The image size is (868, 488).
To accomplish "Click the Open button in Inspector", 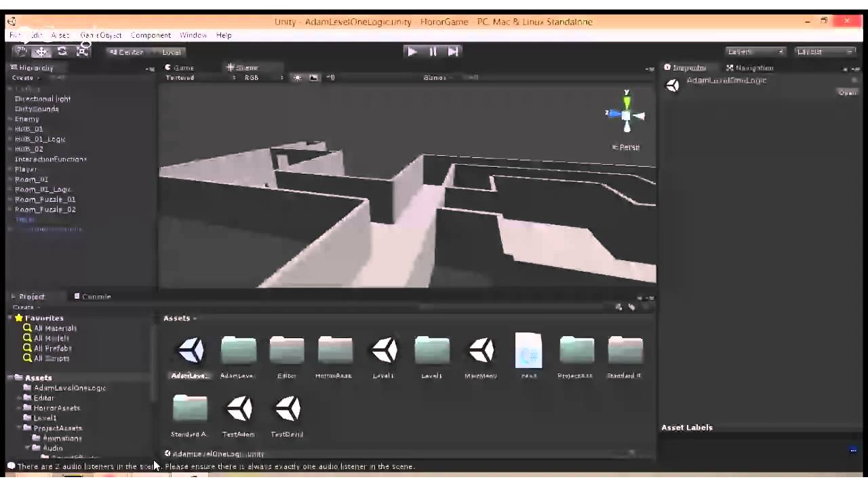I will point(848,93).
